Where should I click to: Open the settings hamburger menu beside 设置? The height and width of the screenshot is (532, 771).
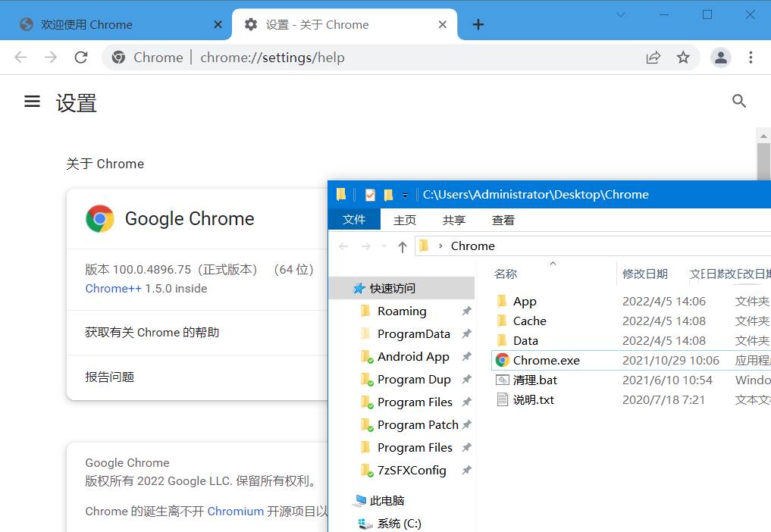(32, 102)
